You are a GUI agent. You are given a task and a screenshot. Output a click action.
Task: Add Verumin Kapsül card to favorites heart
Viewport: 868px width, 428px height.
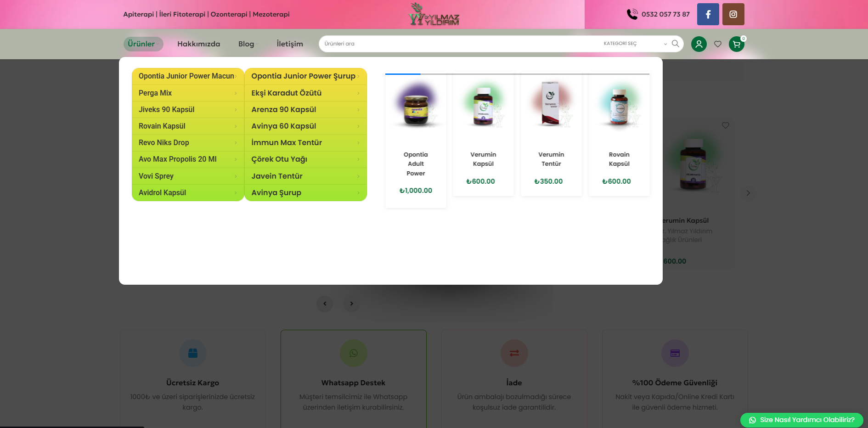[726, 125]
